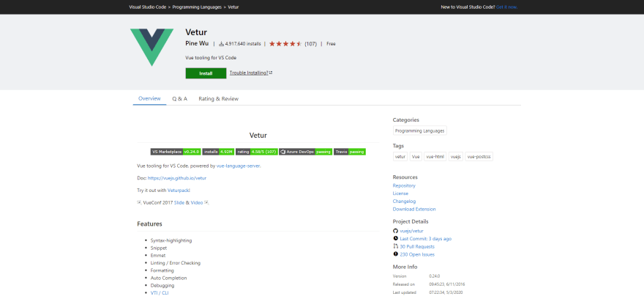Click the pull request icon
The height and width of the screenshot is (299, 644).
(x=395, y=246)
